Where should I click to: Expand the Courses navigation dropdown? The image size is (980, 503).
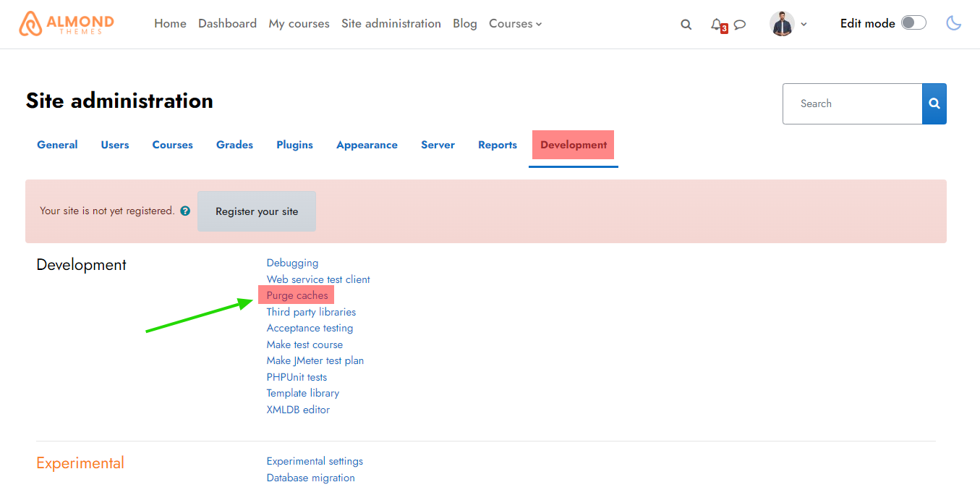pos(515,23)
